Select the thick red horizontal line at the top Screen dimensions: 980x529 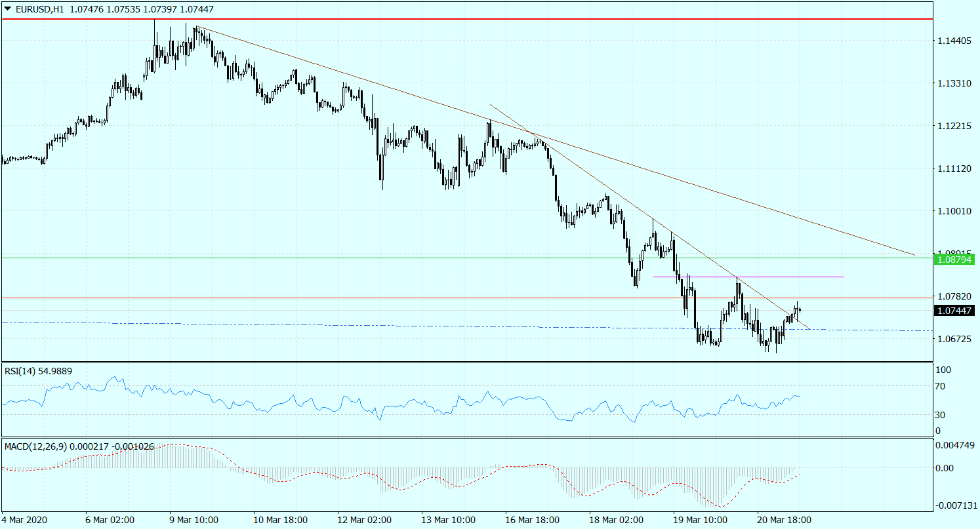pos(466,19)
